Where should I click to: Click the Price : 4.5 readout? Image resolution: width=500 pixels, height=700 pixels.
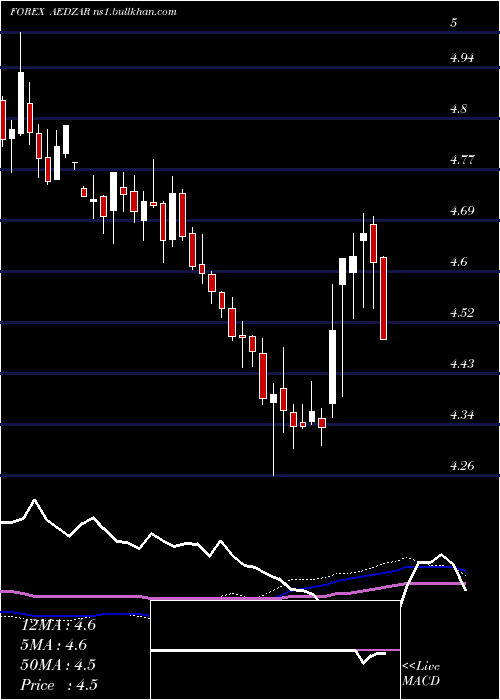pyautogui.click(x=59, y=685)
